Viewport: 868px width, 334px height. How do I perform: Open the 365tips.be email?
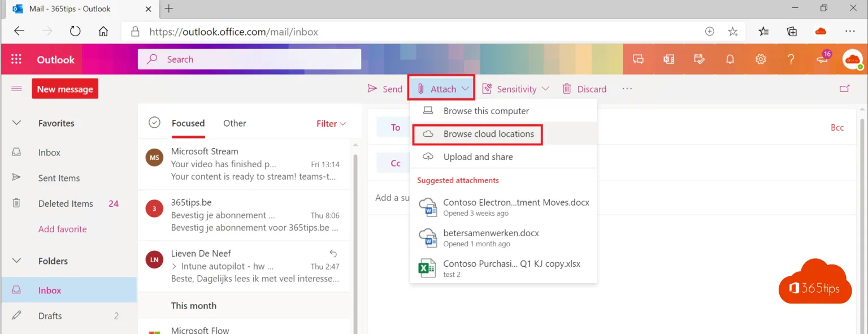pos(244,215)
